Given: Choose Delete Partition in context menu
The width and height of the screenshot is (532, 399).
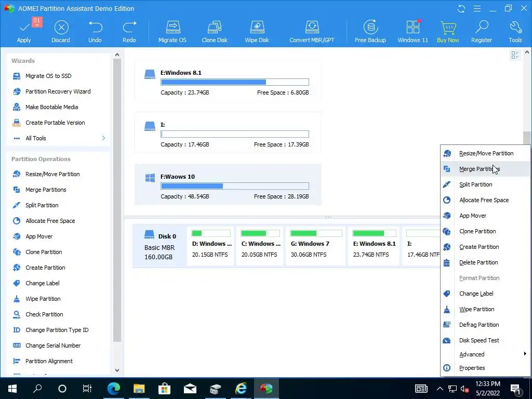Looking at the screenshot, I should pyautogui.click(x=486, y=262).
